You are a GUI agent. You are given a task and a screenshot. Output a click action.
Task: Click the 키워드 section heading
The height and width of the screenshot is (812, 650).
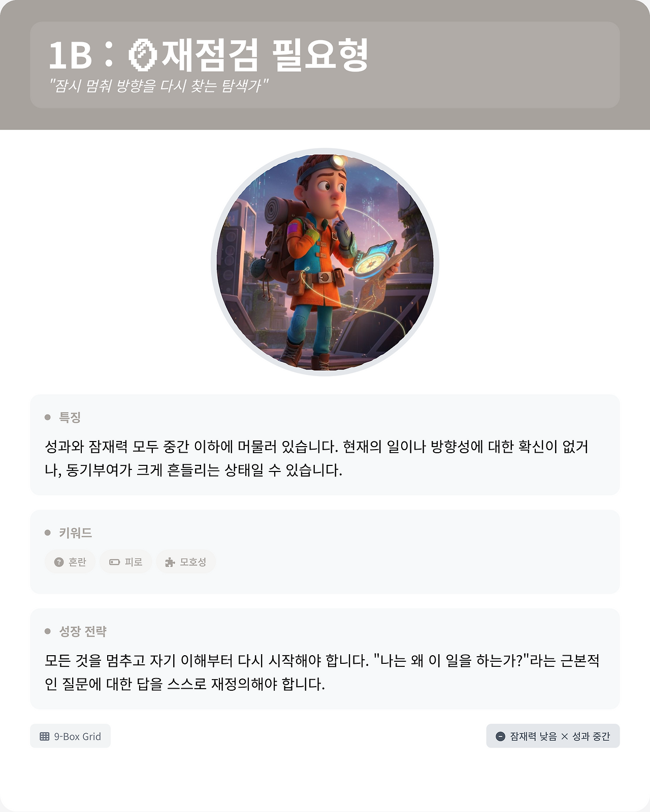pos(76,533)
